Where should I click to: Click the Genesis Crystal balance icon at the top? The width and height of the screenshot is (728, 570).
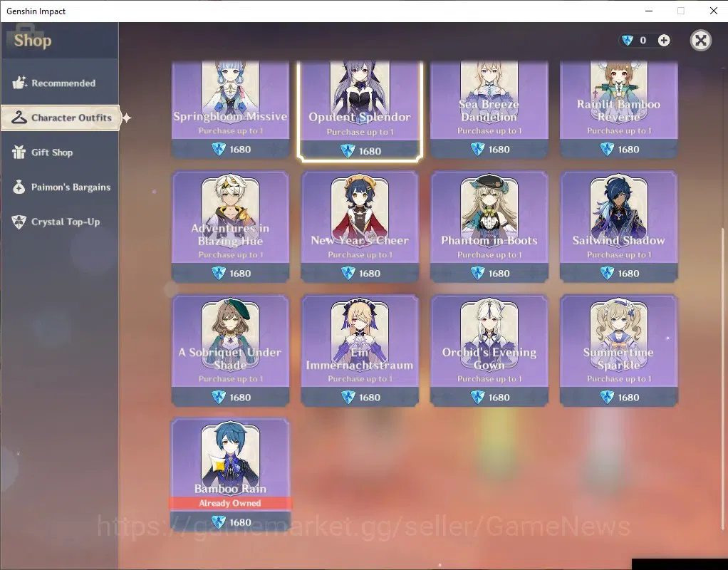tap(628, 41)
